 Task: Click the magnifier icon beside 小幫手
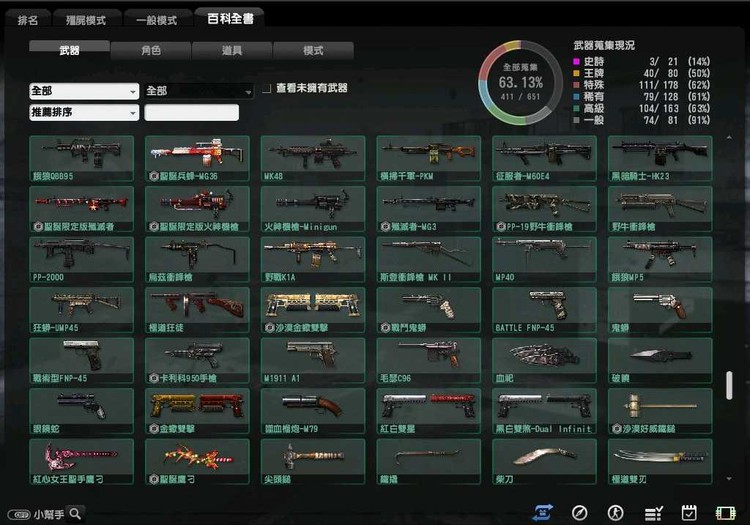(75, 514)
